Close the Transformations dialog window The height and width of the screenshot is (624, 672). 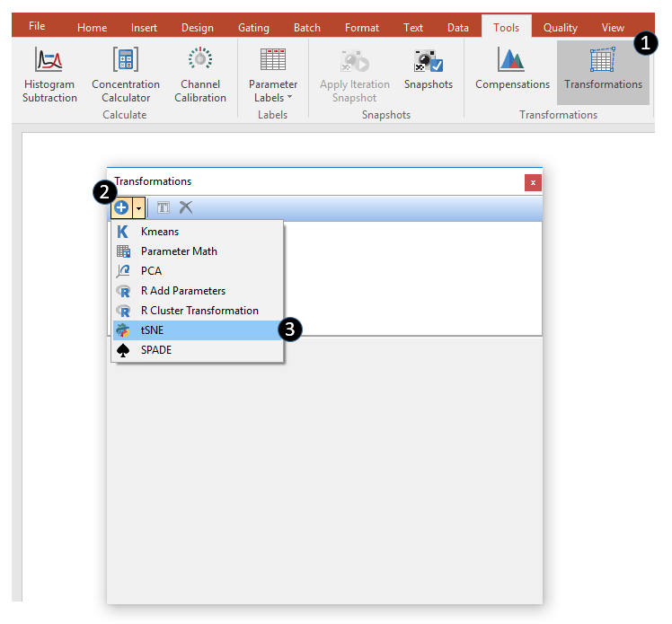[x=533, y=182]
